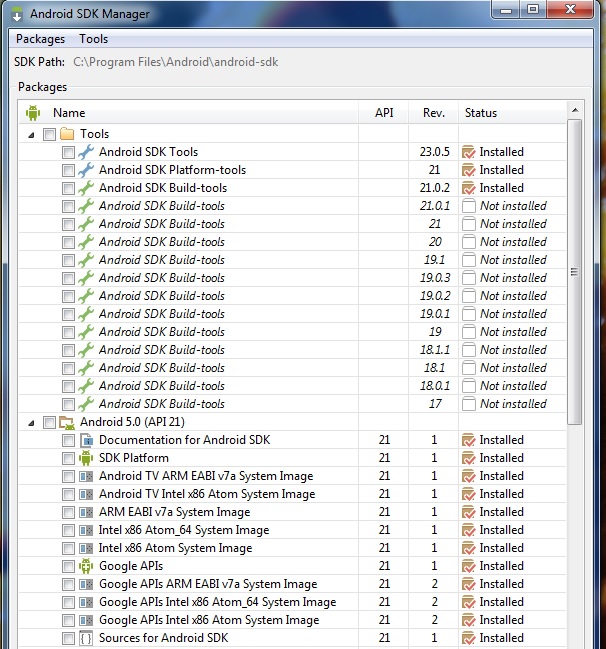Tick the Build-tools revision 21.0.1 checkbox
Screen dimensions: 606x649
point(68,206)
